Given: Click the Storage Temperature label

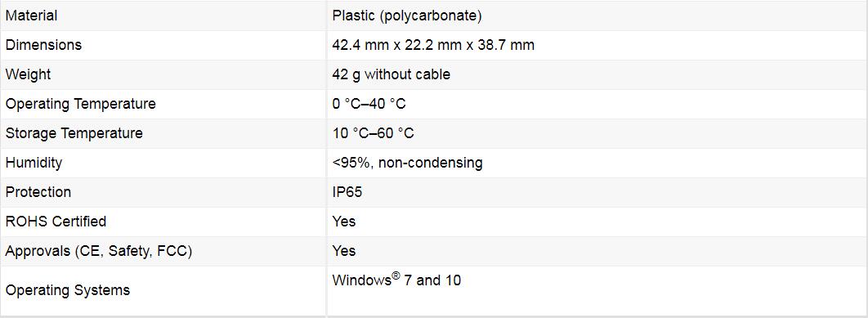Looking at the screenshot, I should [74, 133].
